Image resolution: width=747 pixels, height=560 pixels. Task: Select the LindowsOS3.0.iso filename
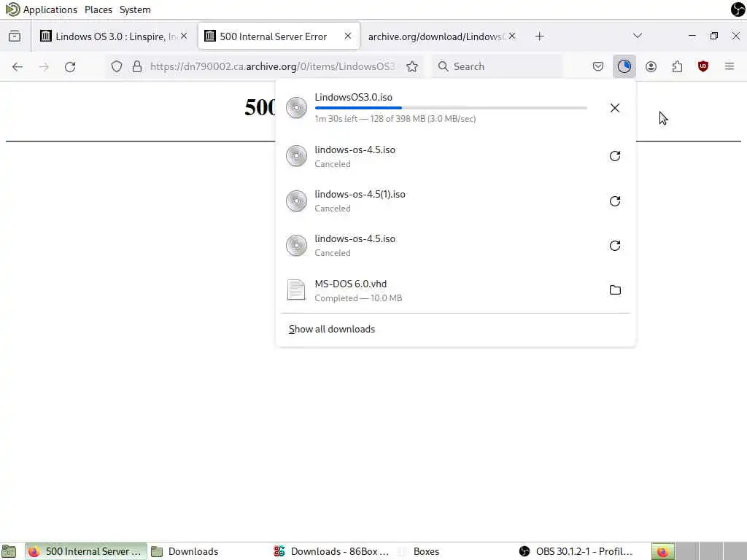click(354, 97)
